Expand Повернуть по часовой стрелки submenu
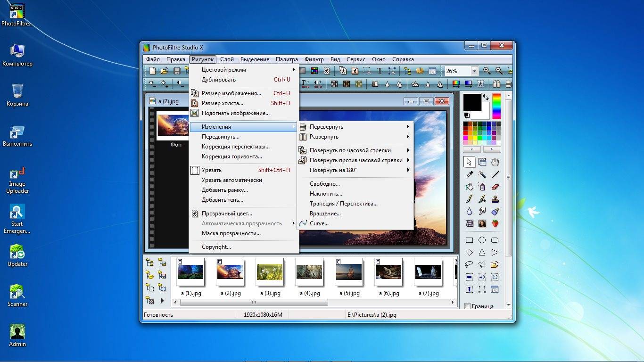This screenshot has height=362, width=644. (x=355, y=150)
